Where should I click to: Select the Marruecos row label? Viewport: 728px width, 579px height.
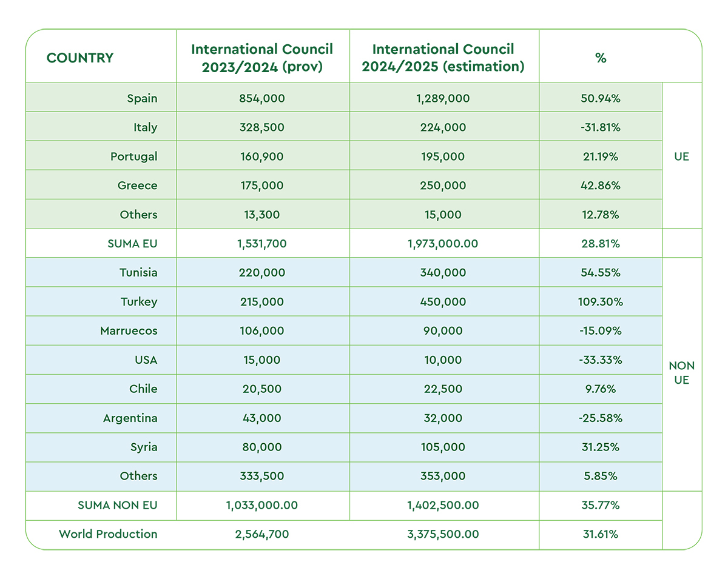pos(129,331)
